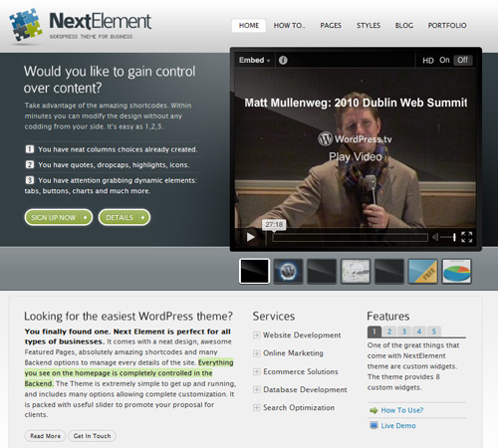Select the pie chart thumbnail
This screenshot has height=448, width=498.
[x=457, y=271]
